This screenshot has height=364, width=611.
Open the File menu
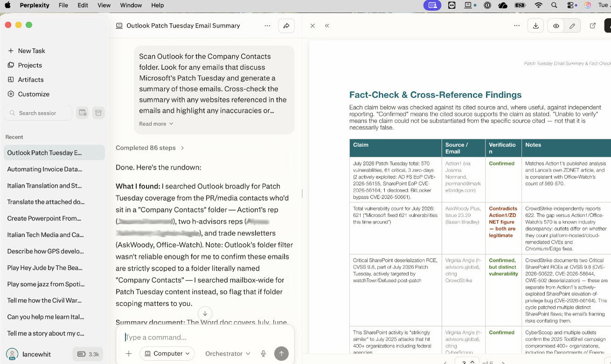(63, 5)
